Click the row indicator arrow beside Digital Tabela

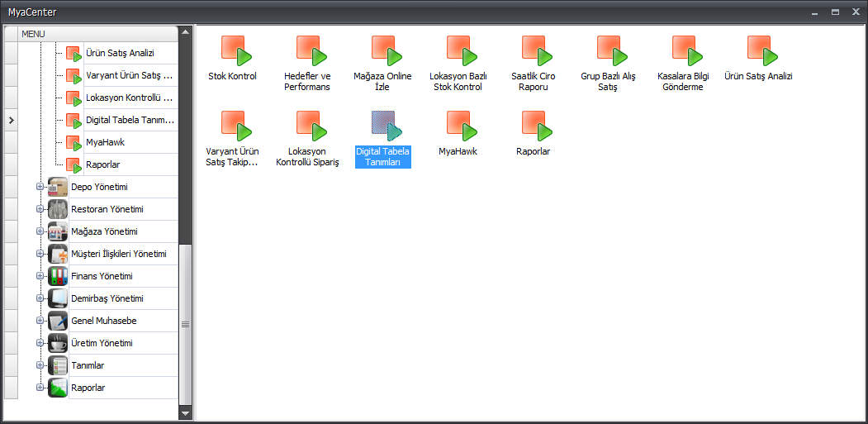pyautogui.click(x=11, y=120)
